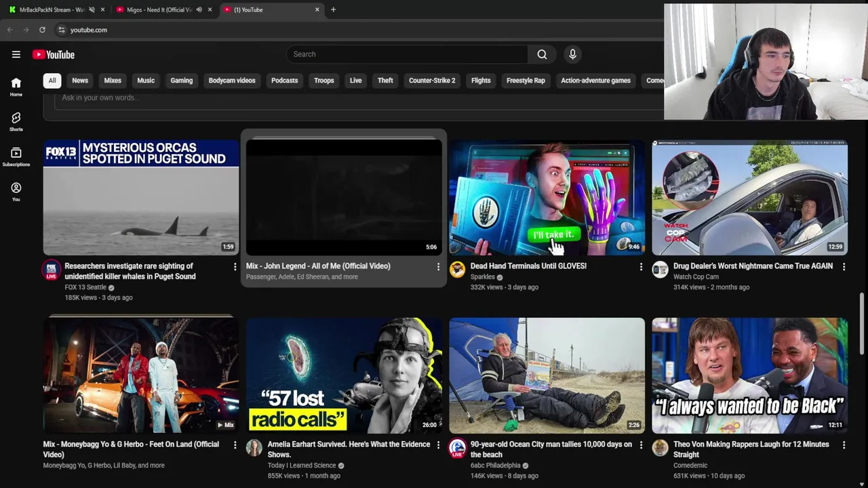Click the YouTube search input field
The height and width of the screenshot is (488, 868).
coord(407,54)
